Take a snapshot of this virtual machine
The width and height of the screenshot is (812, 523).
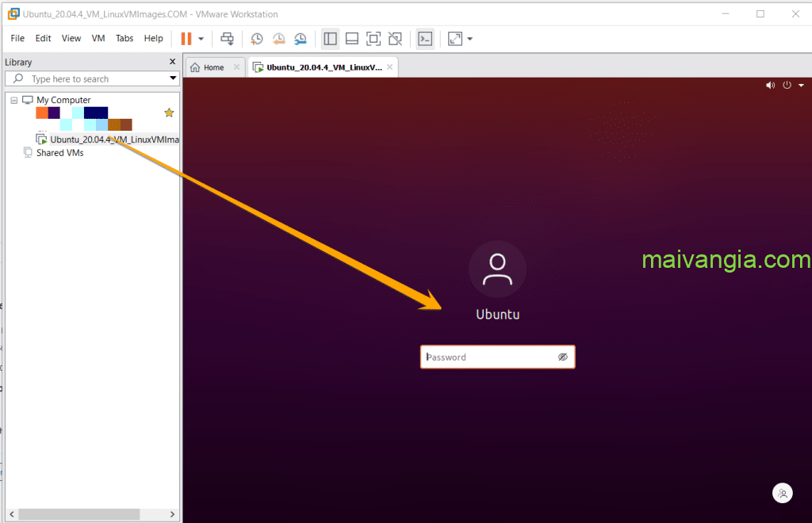(x=257, y=38)
